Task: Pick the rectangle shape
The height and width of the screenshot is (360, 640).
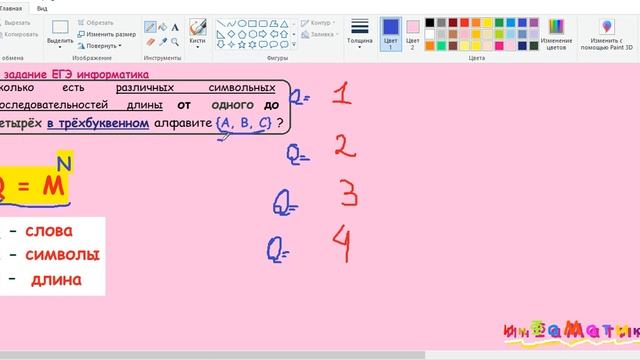Action: click(x=253, y=24)
